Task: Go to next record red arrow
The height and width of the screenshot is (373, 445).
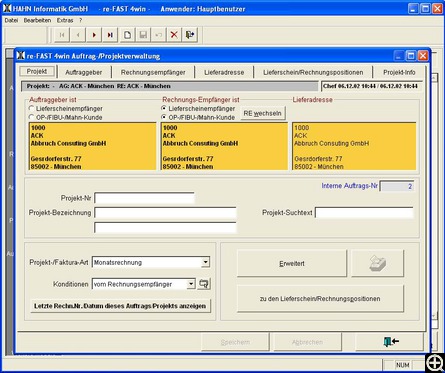Action: coord(94,35)
